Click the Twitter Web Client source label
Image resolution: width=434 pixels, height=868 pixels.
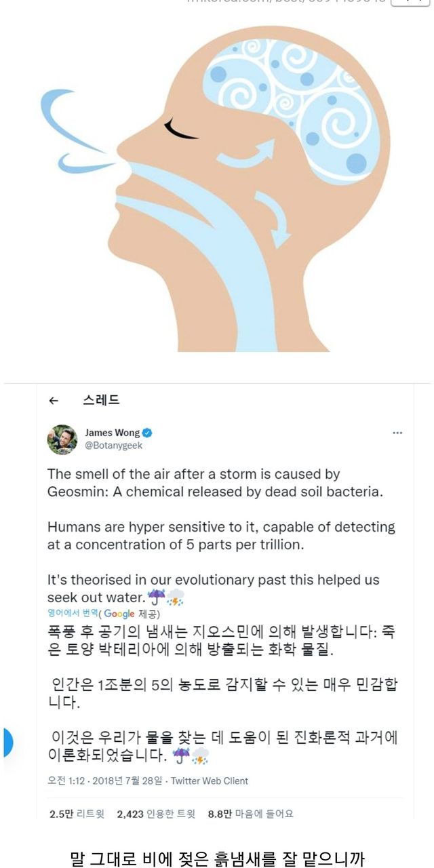pos(210,781)
